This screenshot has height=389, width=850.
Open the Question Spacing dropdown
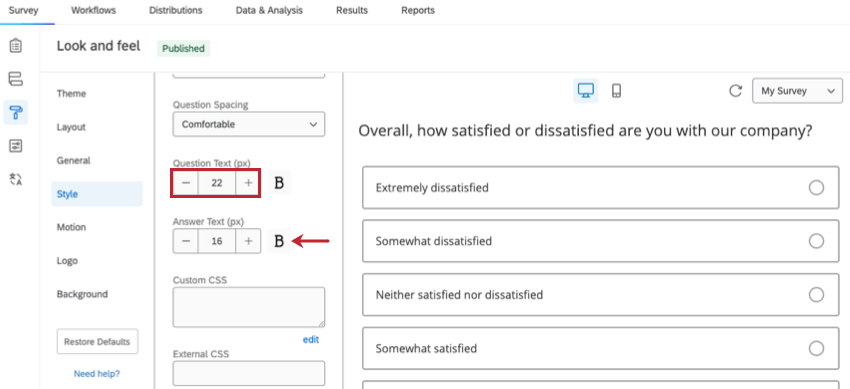point(249,124)
